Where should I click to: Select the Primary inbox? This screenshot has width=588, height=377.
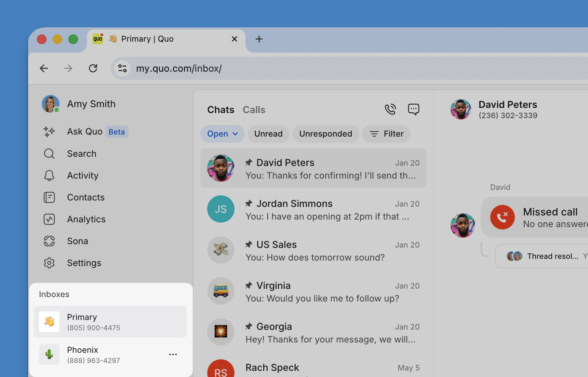coord(110,322)
